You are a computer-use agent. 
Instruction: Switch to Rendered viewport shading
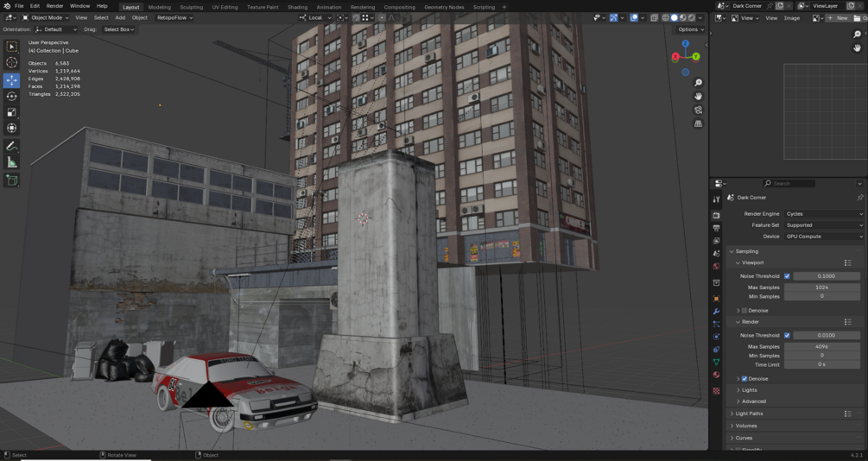[x=692, y=18]
